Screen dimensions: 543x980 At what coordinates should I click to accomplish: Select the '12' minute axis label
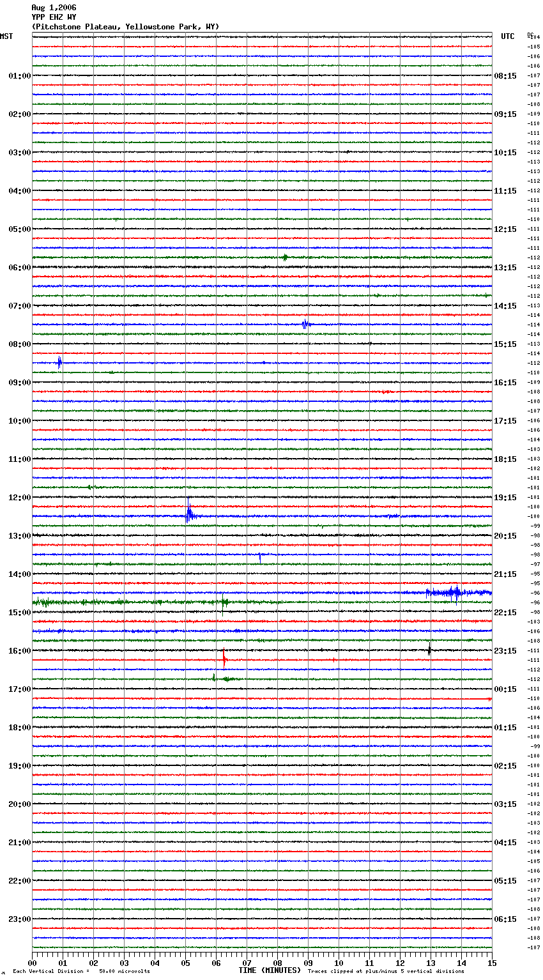[401, 963]
